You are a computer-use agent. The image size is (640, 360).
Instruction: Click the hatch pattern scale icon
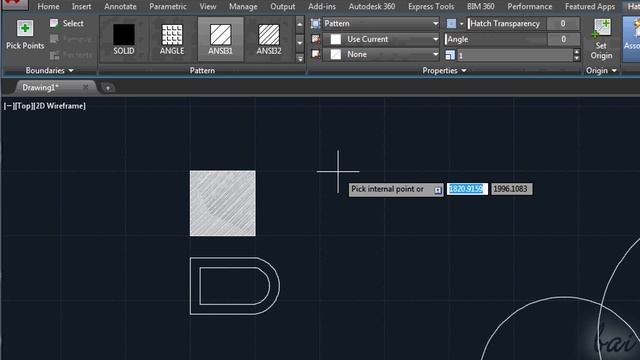tap(450, 55)
